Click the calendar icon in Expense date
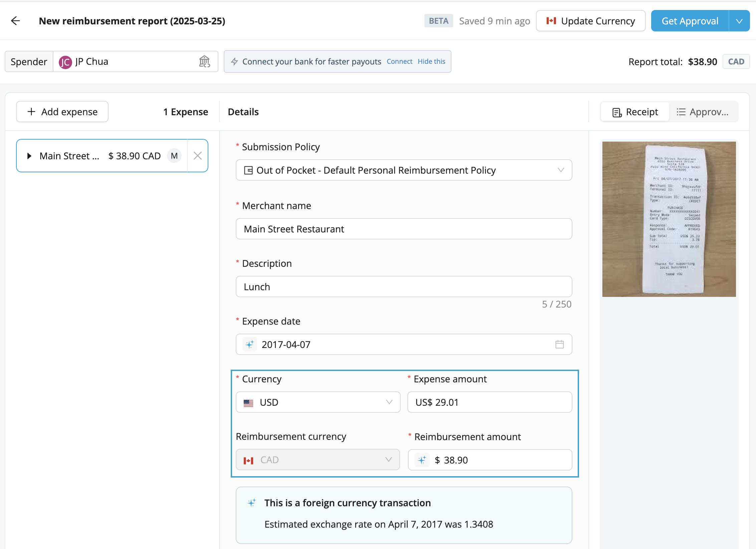 (559, 344)
